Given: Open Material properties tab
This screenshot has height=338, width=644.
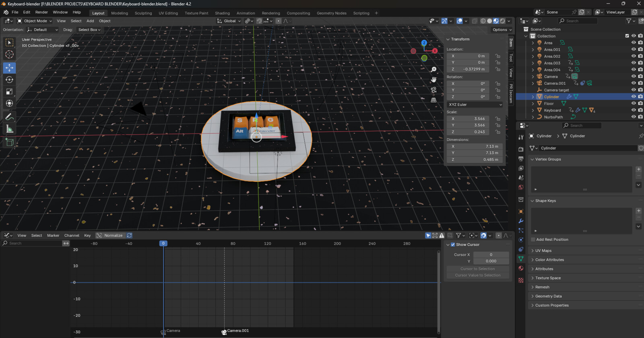Looking at the screenshot, I should pyautogui.click(x=521, y=268).
